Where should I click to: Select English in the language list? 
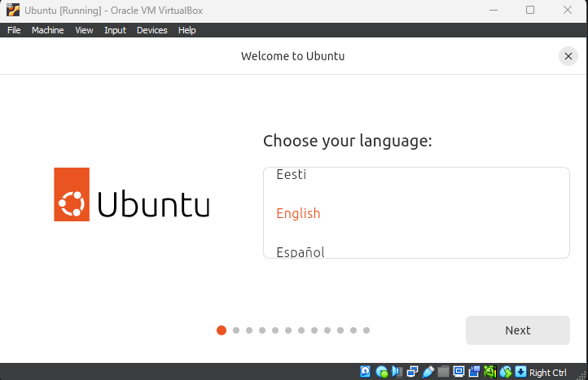298,213
